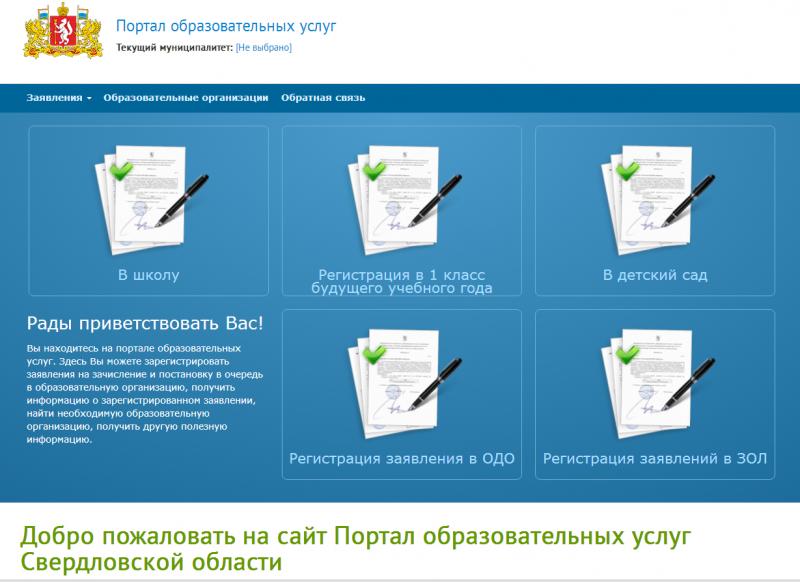Click the document icon for ОДО registration
This screenshot has height=582, width=800.
coord(402,380)
